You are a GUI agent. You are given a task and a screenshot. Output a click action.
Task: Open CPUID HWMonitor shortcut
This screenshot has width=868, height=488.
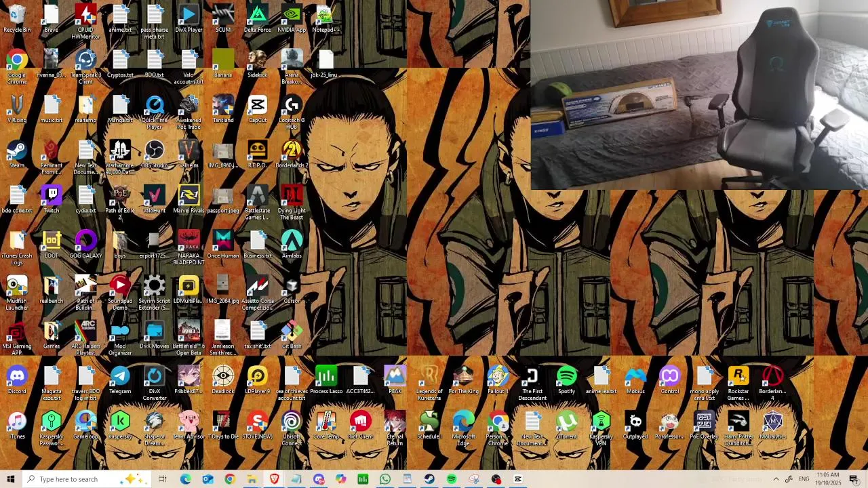click(85, 22)
